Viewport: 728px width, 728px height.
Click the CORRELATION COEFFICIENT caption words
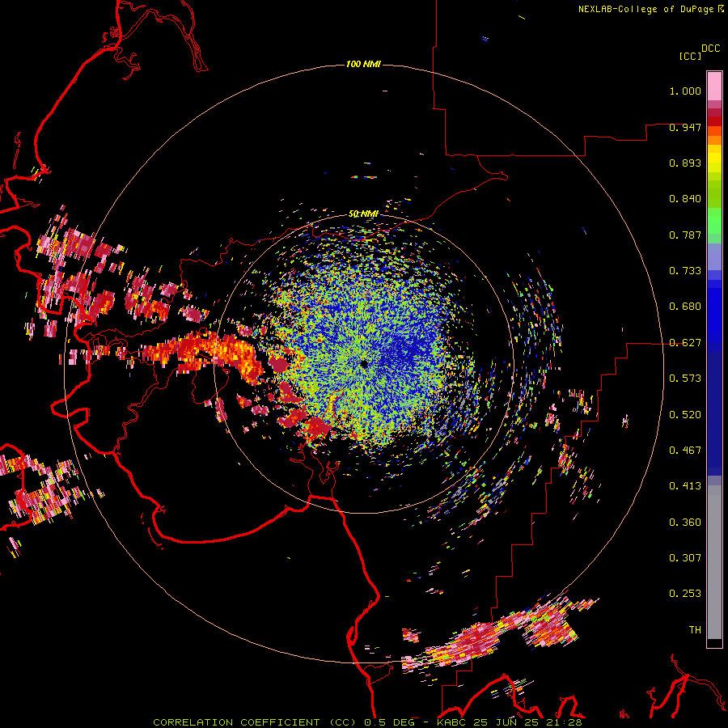(236, 722)
